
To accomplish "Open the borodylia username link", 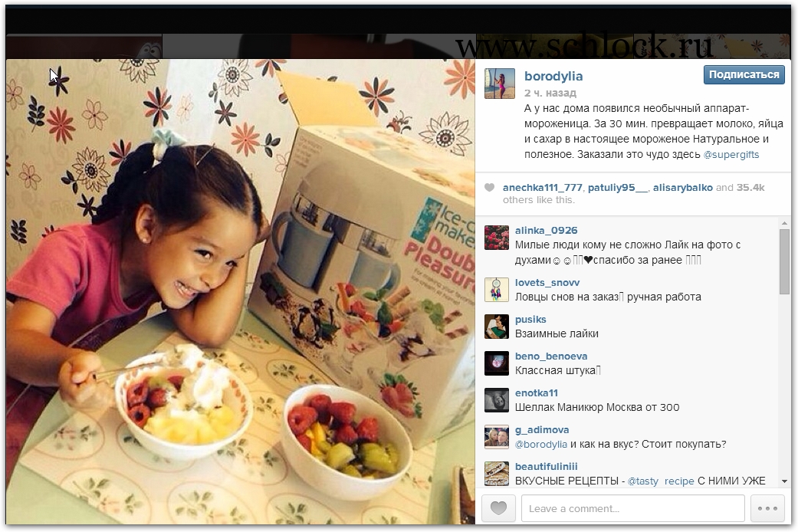I will [x=553, y=77].
